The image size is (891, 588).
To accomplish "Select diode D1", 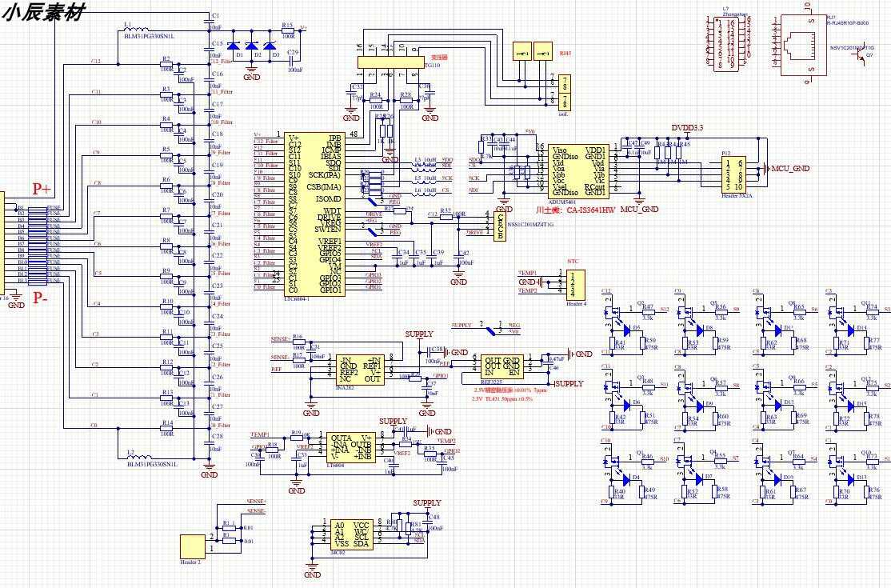I will coord(234,46).
